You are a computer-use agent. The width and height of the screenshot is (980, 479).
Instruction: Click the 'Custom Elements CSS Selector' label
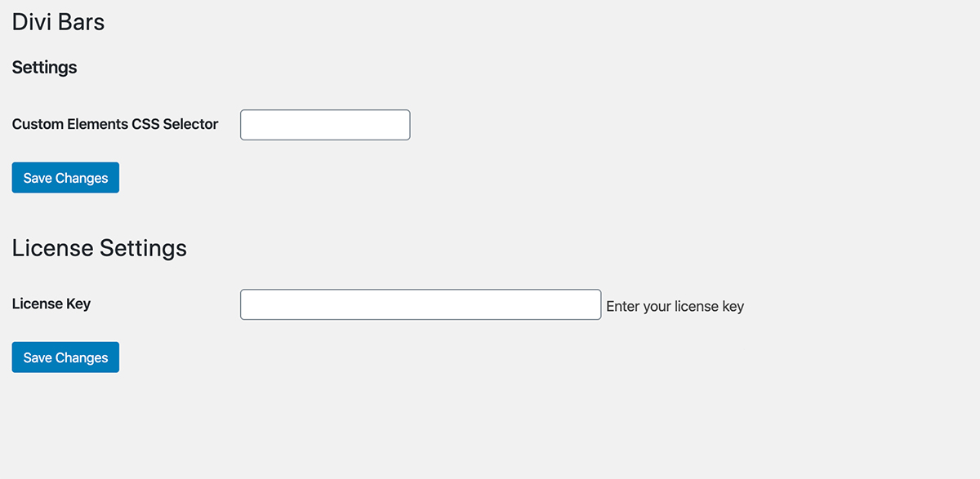(115, 124)
